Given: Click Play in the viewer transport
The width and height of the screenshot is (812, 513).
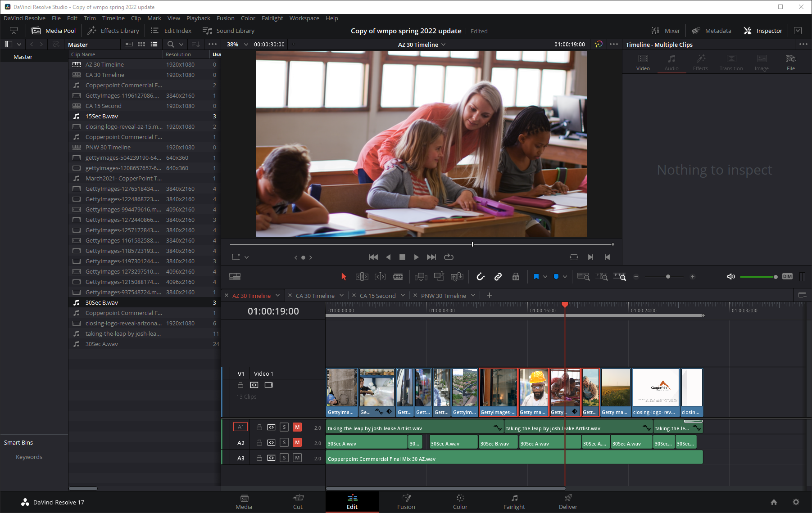Looking at the screenshot, I should point(416,257).
